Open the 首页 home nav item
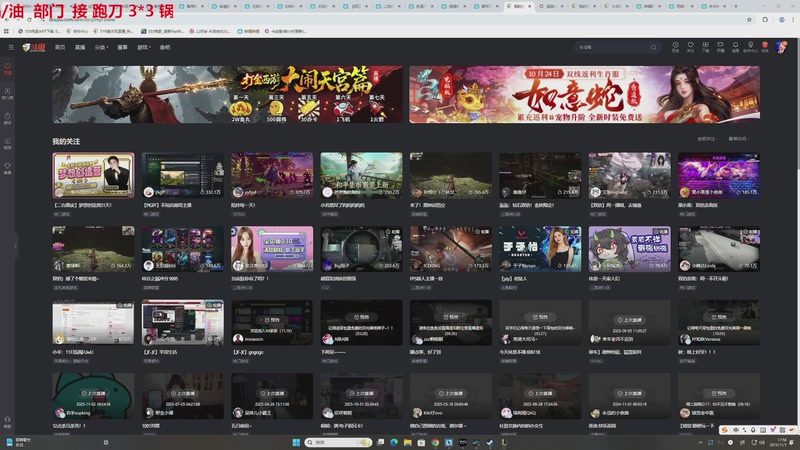 60,47
